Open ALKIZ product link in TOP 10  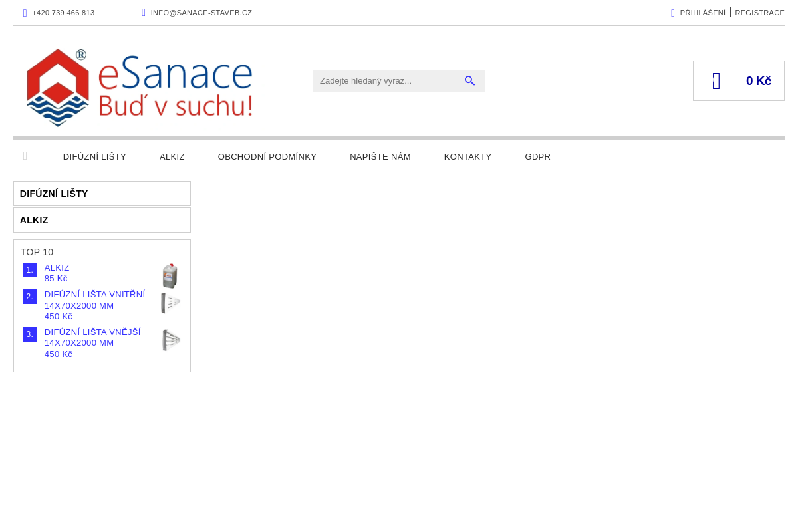(x=57, y=268)
